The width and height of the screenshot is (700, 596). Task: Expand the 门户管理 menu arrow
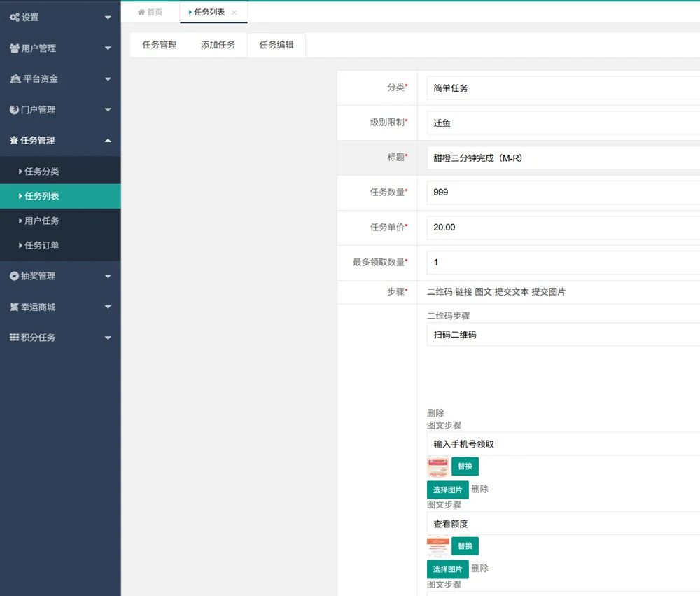pos(108,109)
